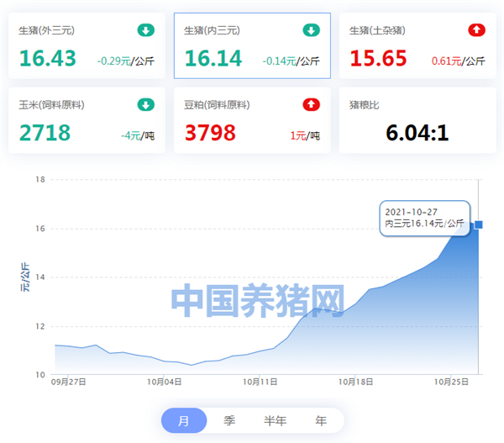Image resolution: width=504 pixels, height=443 pixels.
Task: Click the 10月04日 axis label
Action: click(165, 382)
